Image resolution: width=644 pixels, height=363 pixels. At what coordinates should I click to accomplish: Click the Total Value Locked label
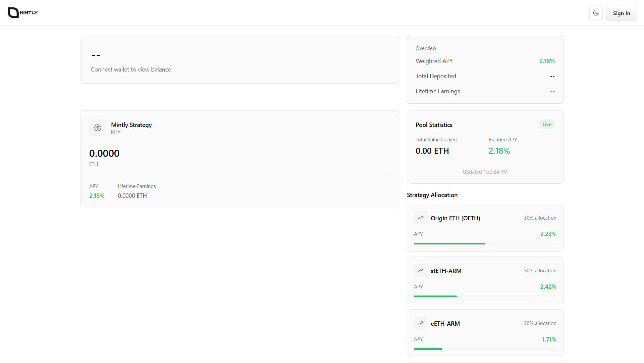coord(436,140)
